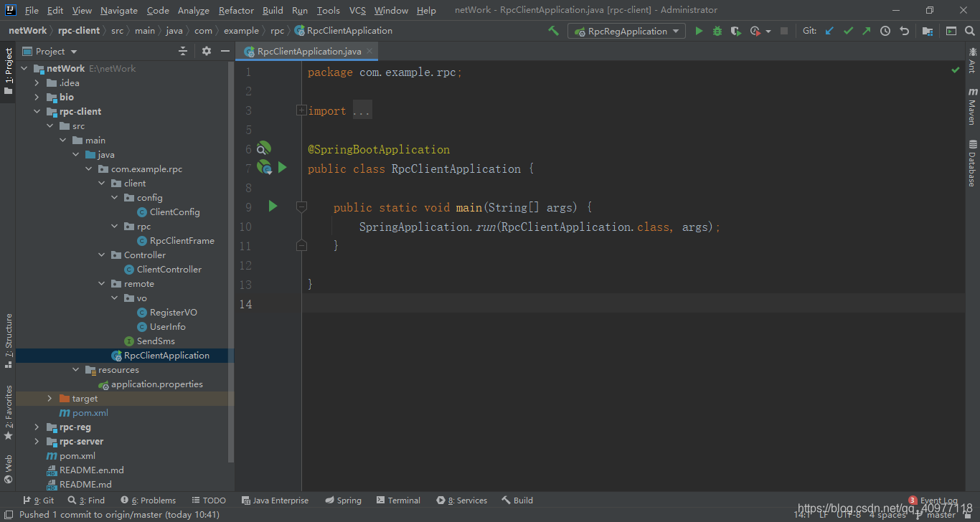Start debugging with the bug icon

point(717,31)
